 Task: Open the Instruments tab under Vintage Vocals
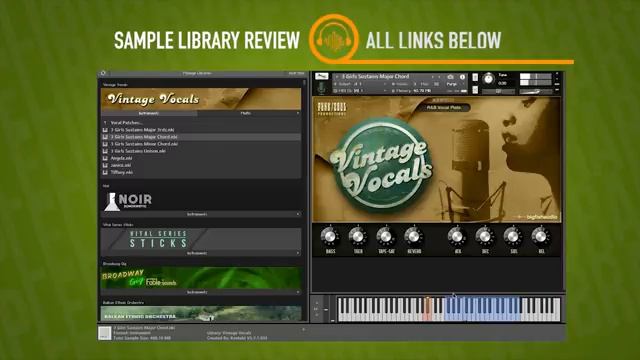[149, 113]
